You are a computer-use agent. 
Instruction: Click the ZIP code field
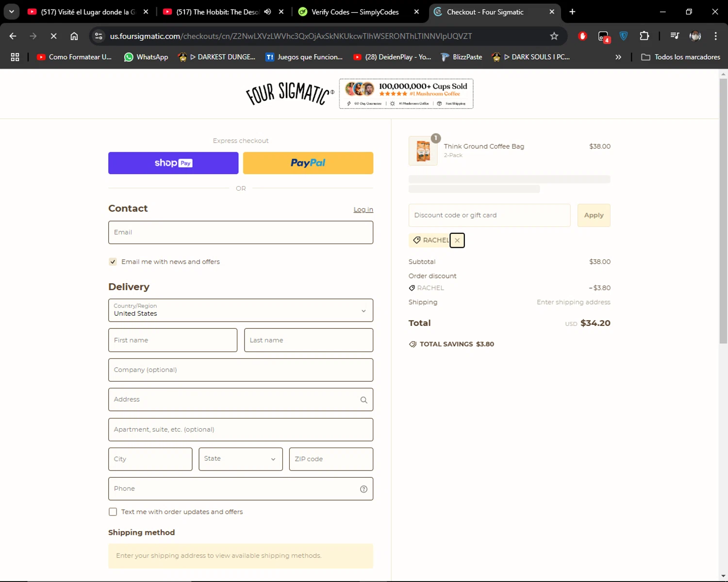tap(331, 459)
